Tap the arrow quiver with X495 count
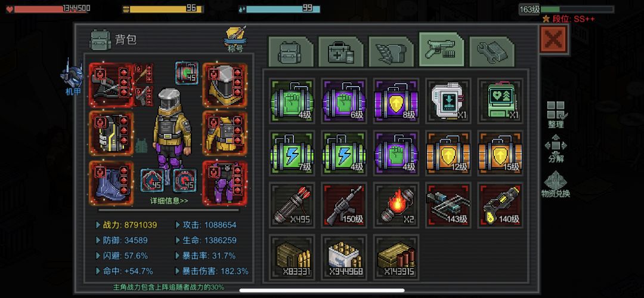Viewport: 644px width, 298px height. pos(292,205)
